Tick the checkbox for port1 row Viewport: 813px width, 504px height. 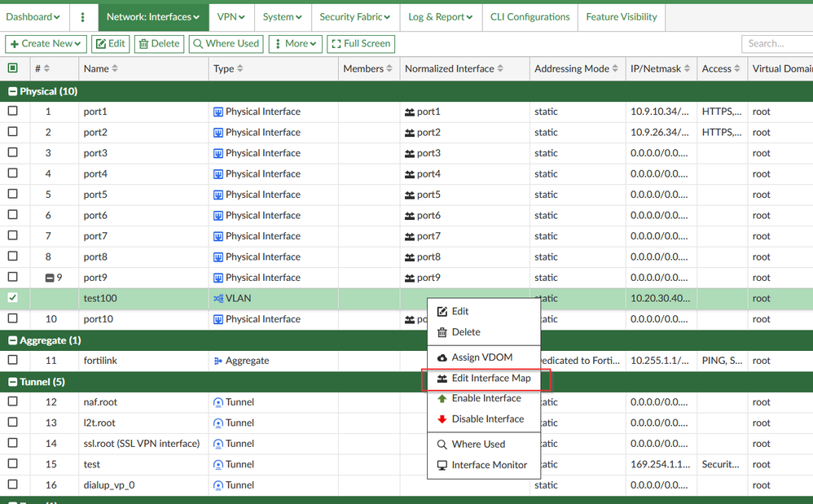tap(13, 112)
